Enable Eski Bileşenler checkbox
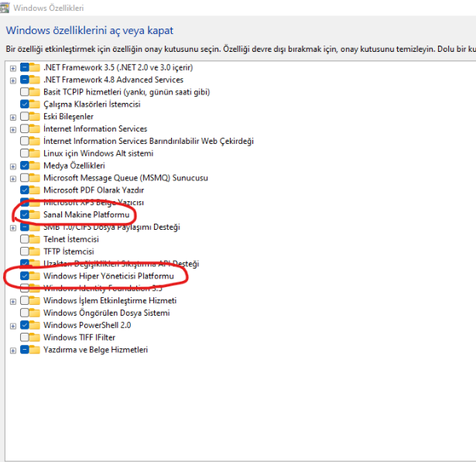The height and width of the screenshot is (462, 476). coord(25,116)
